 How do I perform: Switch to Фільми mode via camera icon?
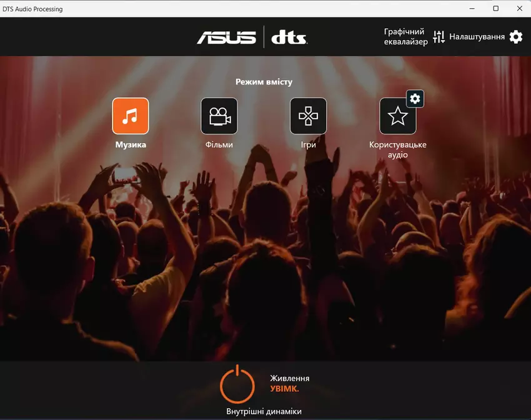[x=219, y=116]
